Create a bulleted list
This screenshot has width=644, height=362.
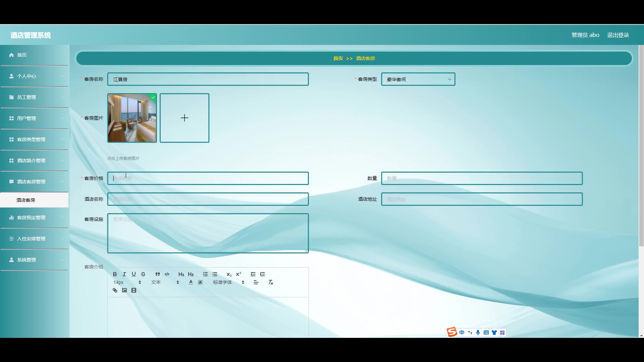[x=215, y=274]
